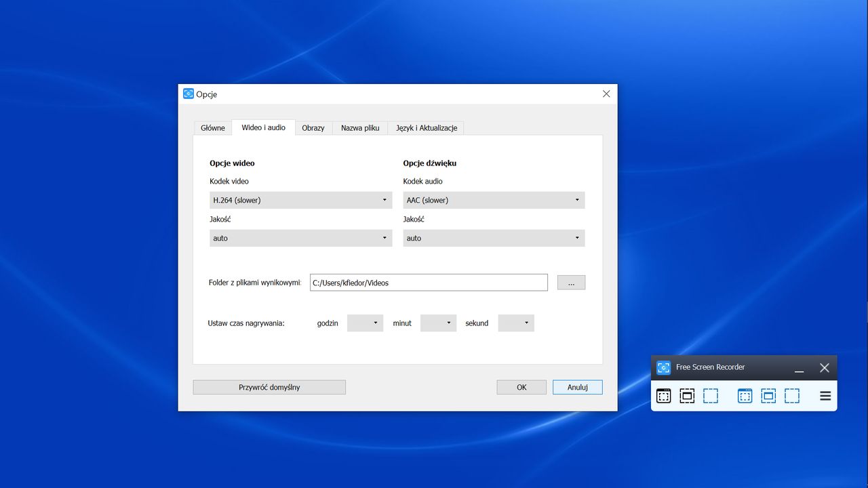This screenshot has width=868, height=488.
Task: Click the browse folder button with three dots
Action: click(571, 283)
